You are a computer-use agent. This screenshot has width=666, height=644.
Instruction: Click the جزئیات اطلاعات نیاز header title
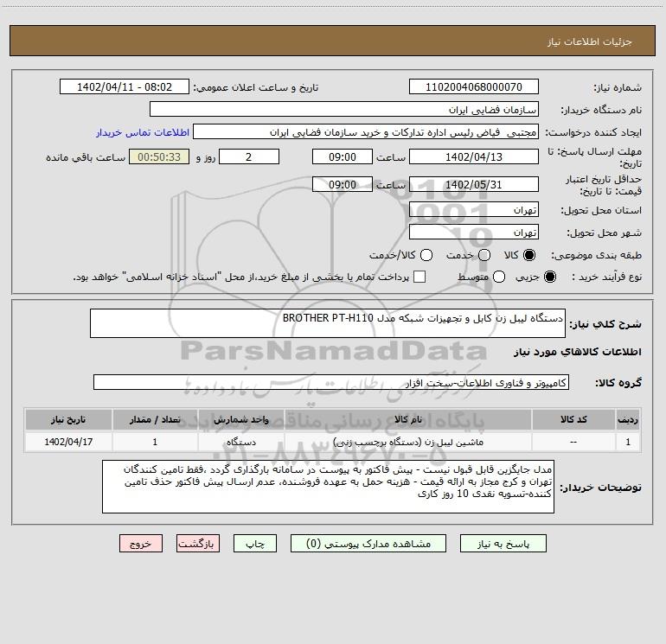coord(590,41)
